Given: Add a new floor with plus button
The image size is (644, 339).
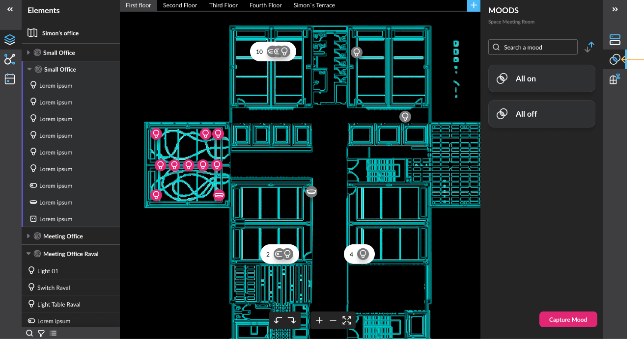Looking at the screenshot, I should 474,5.
